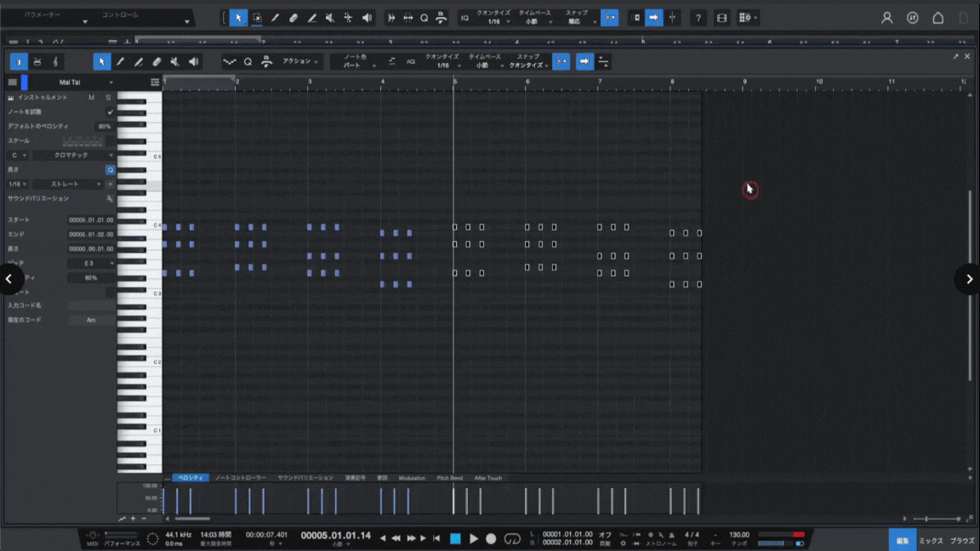Image resolution: width=980 pixels, height=551 pixels.
Task: Switch to drum editor view
Action: 37,62
